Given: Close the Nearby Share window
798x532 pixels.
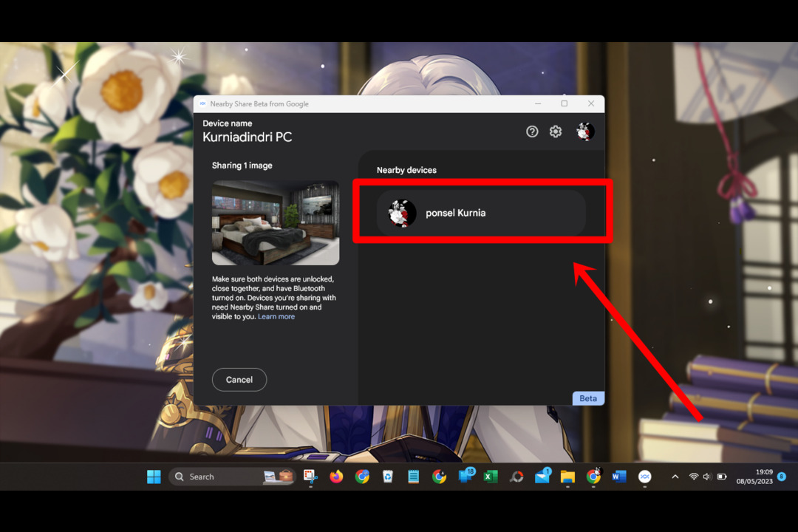Looking at the screenshot, I should (x=591, y=104).
